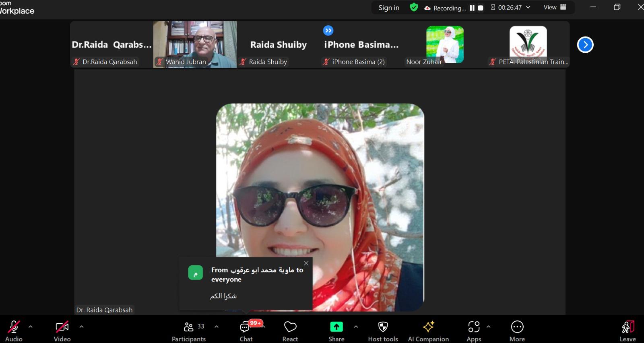
Task: Open the Chat panel
Action: pyautogui.click(x=246, y=331)
